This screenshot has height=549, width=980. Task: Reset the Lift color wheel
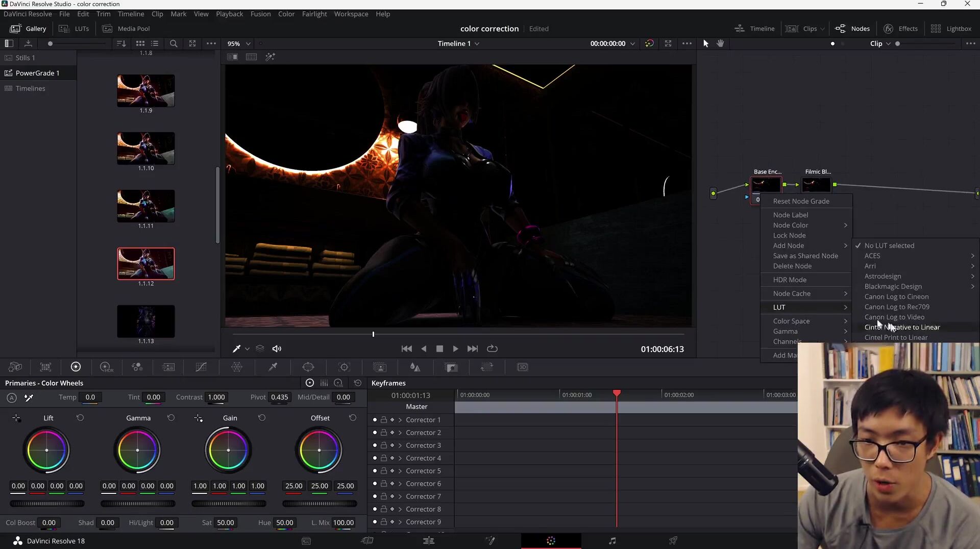(80, 418)
